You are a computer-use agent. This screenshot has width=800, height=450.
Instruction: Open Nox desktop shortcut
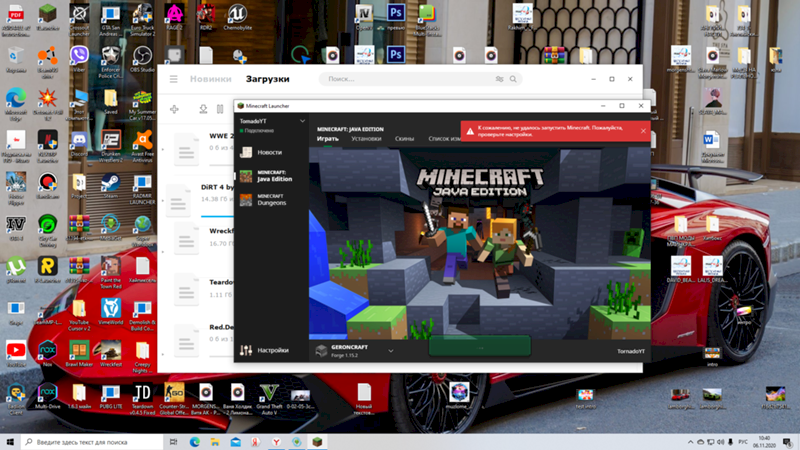[47, 354]
